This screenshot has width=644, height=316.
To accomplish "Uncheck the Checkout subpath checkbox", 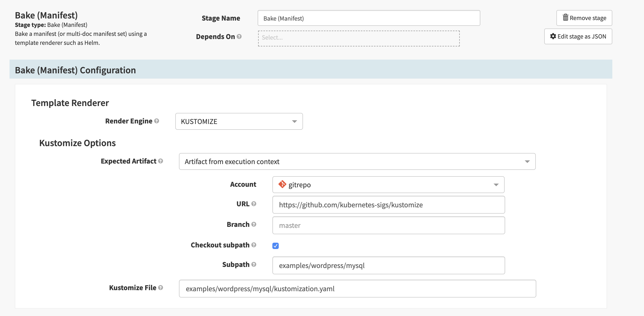I will pos(276,246).
